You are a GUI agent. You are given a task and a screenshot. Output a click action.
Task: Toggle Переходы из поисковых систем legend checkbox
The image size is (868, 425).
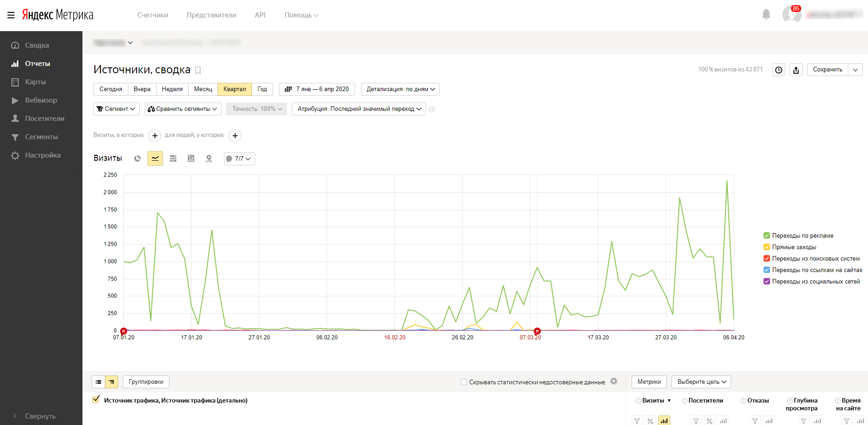pyautogui.click(x=767, y=259)
